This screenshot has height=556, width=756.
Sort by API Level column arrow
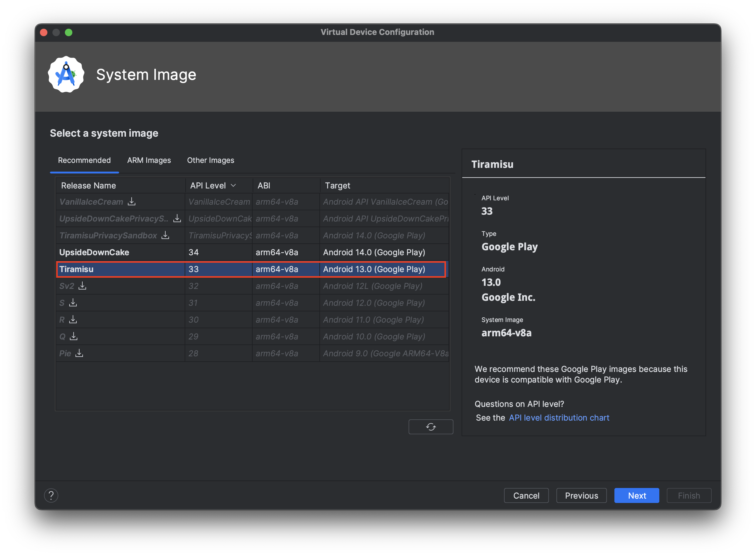click(233, 185)
